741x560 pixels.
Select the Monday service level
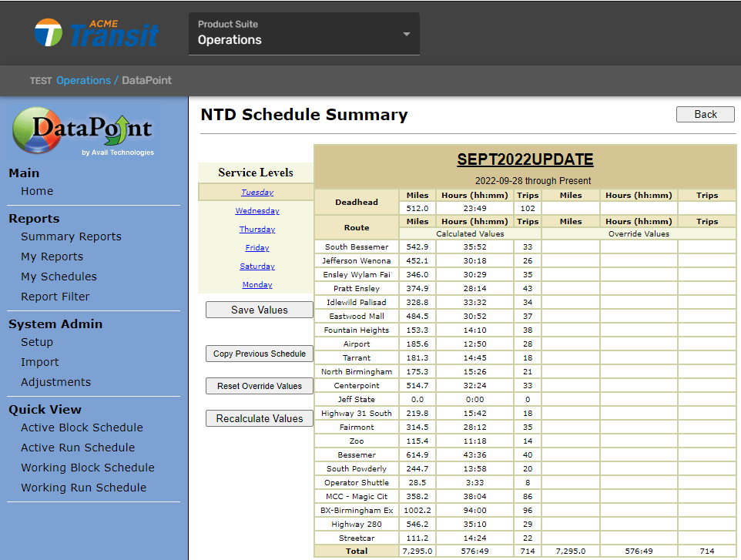tap(257, 284)
